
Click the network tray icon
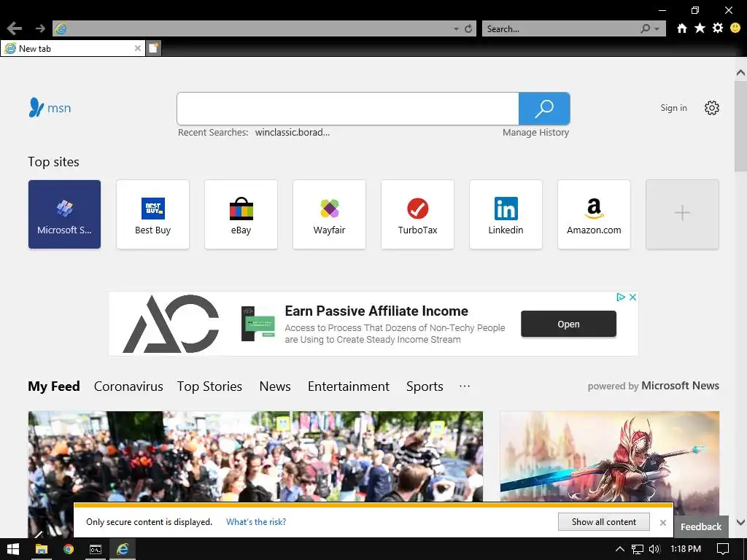click(x=637, y=549)
